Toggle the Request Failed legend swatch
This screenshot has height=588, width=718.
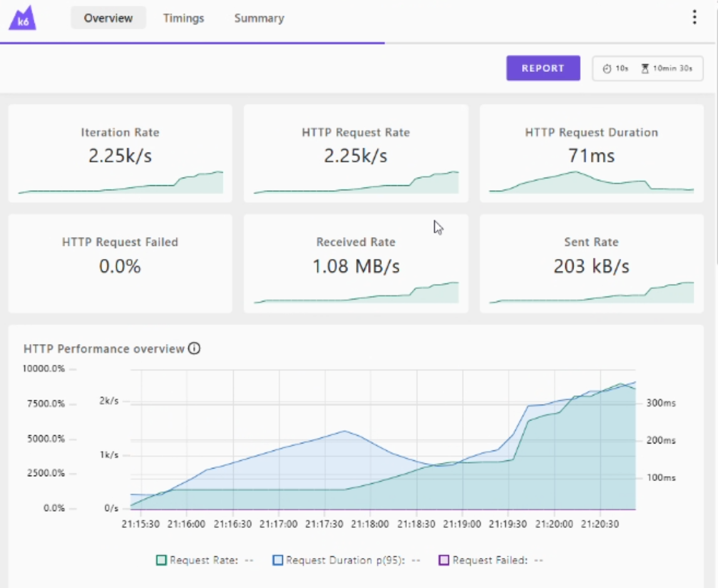coord(444,560)
